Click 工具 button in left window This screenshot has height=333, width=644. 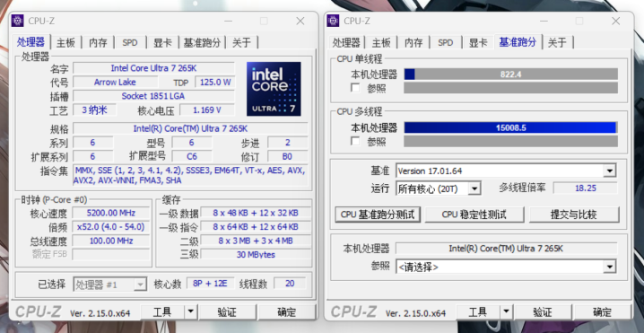coord(162,312)
